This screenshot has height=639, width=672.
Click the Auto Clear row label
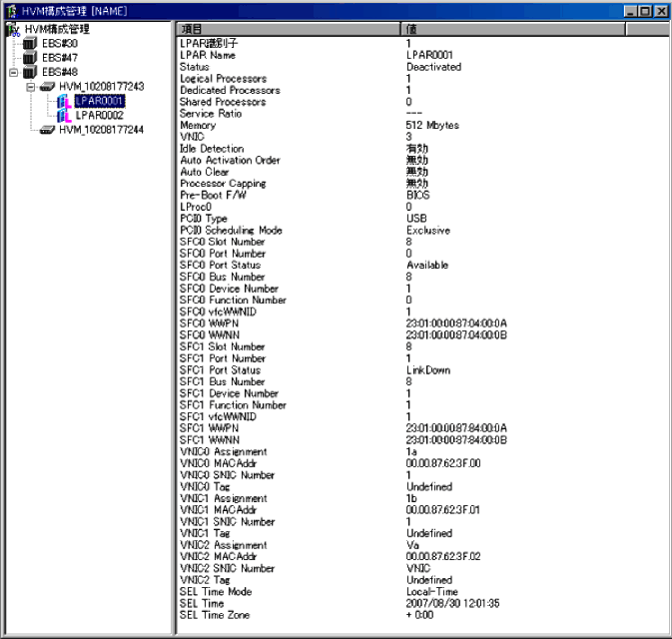click(205, 172)
